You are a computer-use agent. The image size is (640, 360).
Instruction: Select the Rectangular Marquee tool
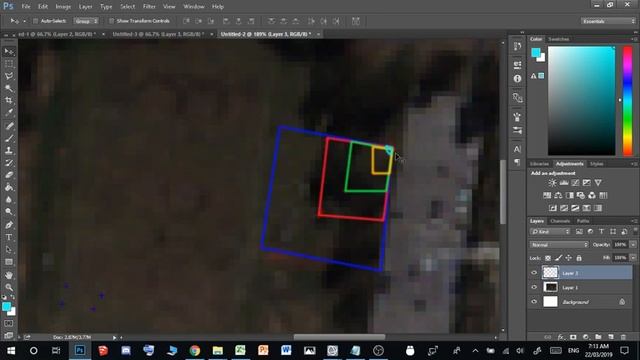pyautogui.click(x=9, y=64)
